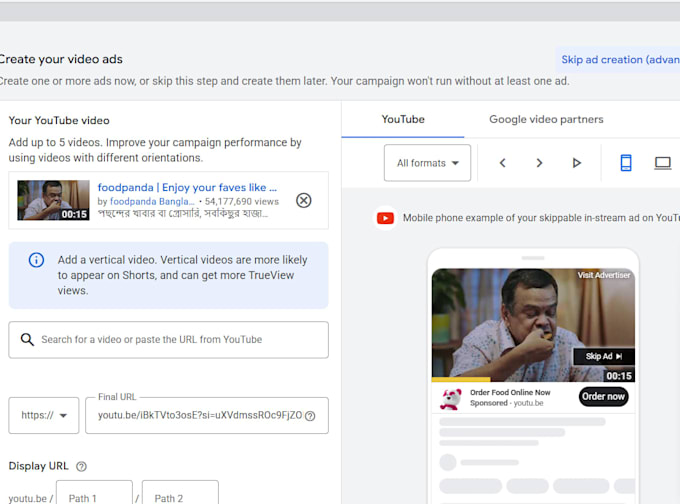Screen dimensions: 680x504
Task: Click the foodpanda video thumbnail
Action: [53, 200]
